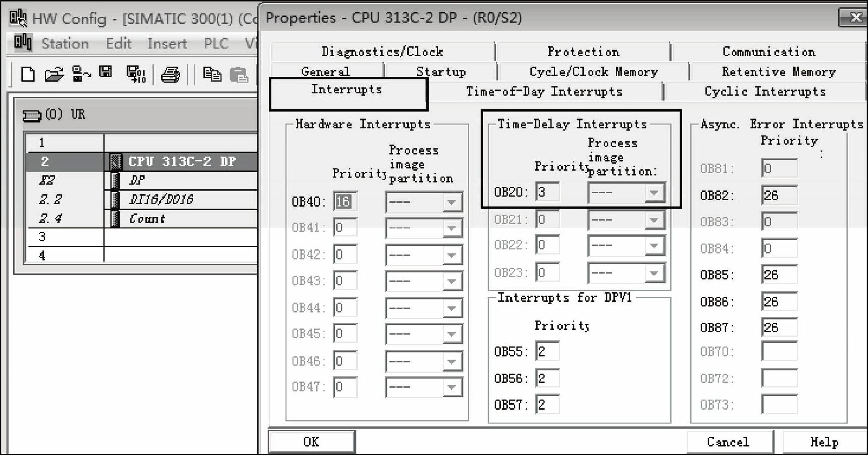Click the OB20 priority field

coord(547,192)
